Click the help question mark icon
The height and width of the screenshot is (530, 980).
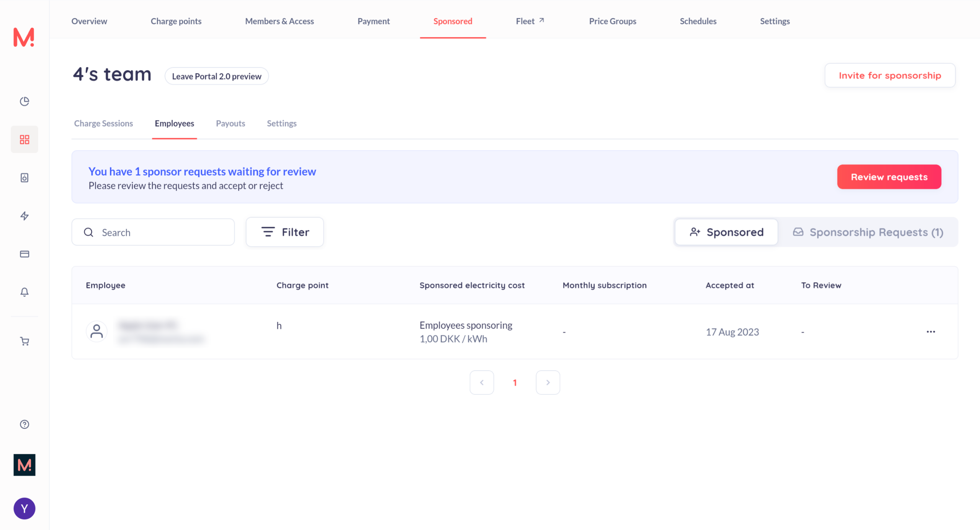pyautogui.click(x=24, y=424)
